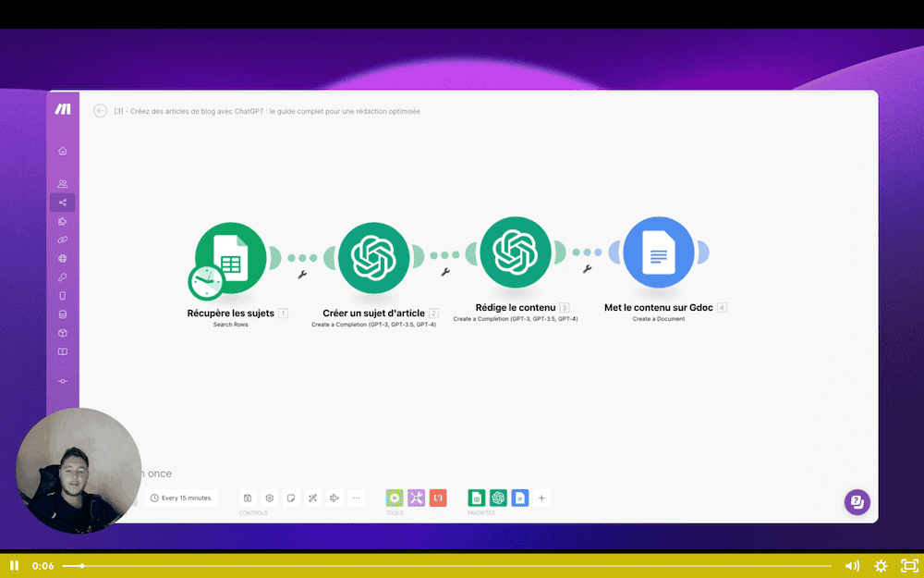The width and height of the screenshot is (924, 578).
Task: Add a favorite app with the plus button
Action: coord(542,498)
